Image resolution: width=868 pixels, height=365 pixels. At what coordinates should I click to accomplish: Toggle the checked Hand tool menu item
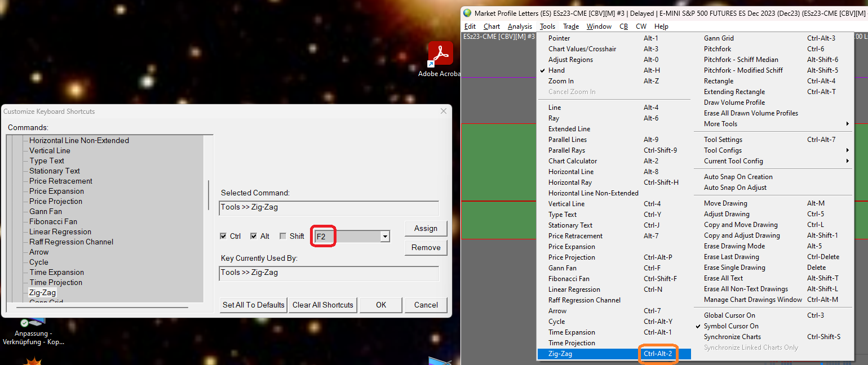(614, 70)
